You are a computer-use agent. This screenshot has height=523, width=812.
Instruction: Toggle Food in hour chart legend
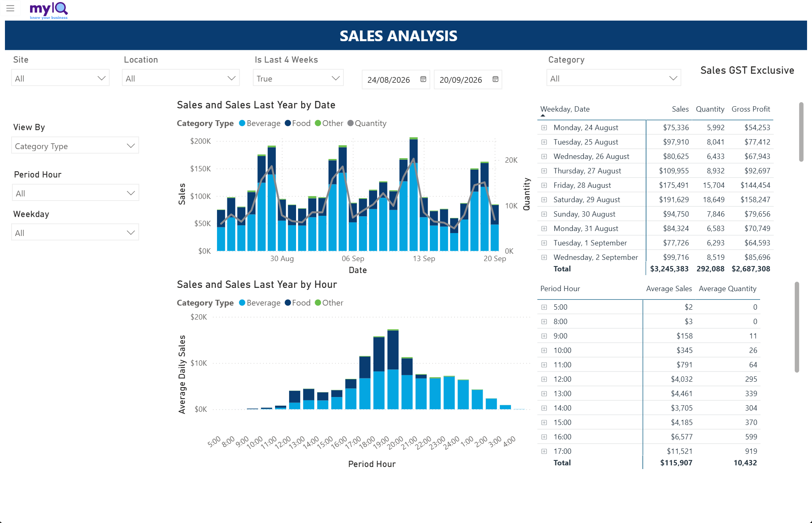pos(298,303)
